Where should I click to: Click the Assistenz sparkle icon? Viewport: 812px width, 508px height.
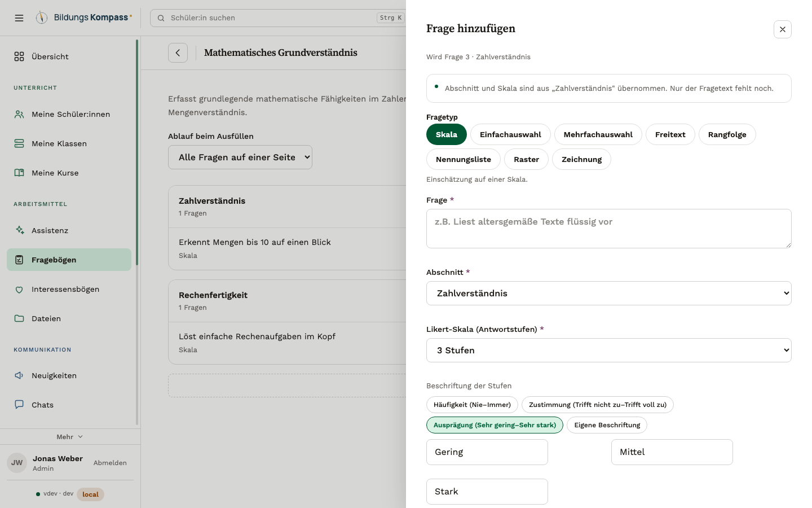click(x=19, y=230)
